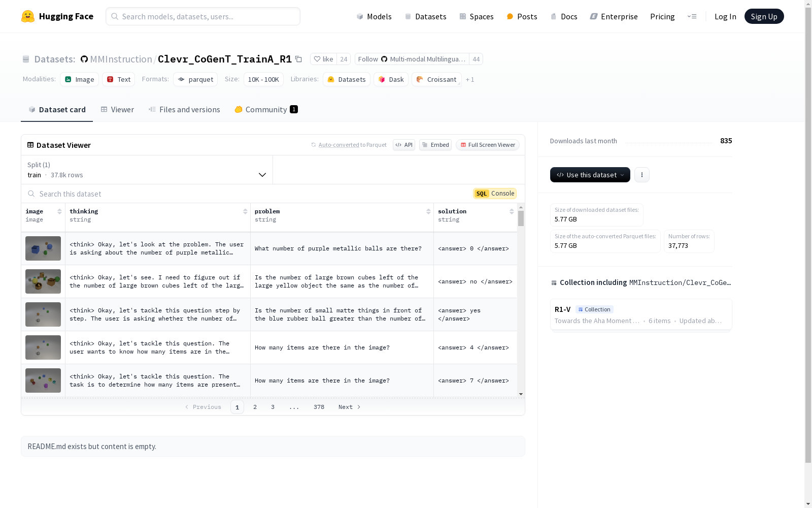
Task: Click the dataset table scrollbar thumb
Action: click(x=521, y=218)
